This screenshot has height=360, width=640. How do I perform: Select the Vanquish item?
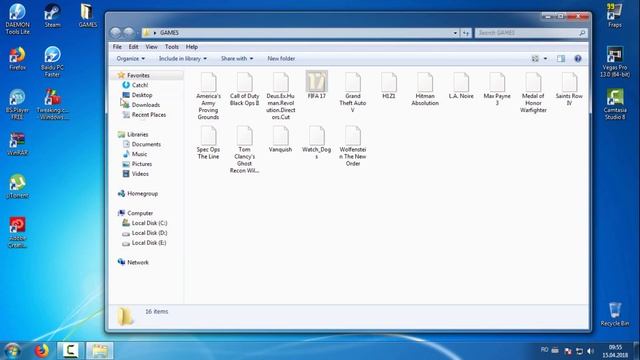(280, 139)
